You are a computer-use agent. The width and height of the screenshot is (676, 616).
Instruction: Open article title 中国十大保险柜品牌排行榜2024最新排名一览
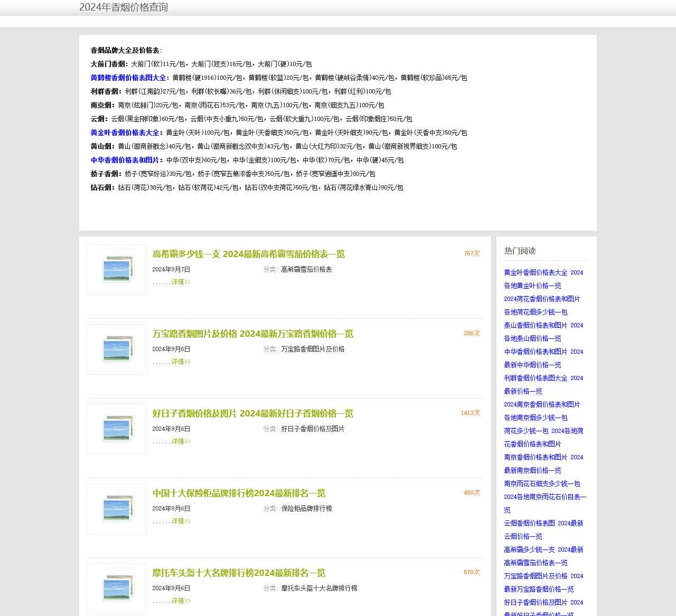tap(239, 493)
